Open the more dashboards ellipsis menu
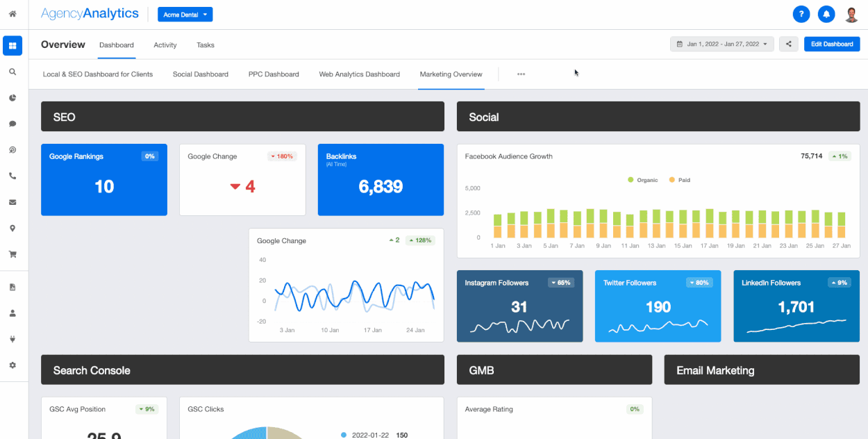Image resolution: width=868 pixels, height=439 pixels. pos(521,74)
